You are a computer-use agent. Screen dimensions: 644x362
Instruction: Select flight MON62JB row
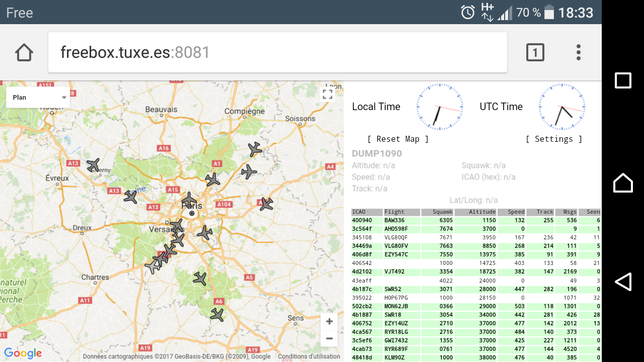(476, 306)
